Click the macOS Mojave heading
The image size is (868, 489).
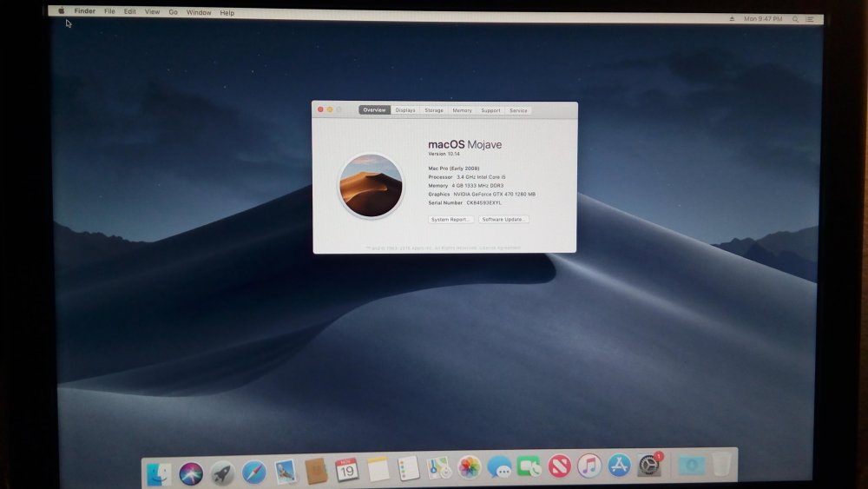coord(465,144)
